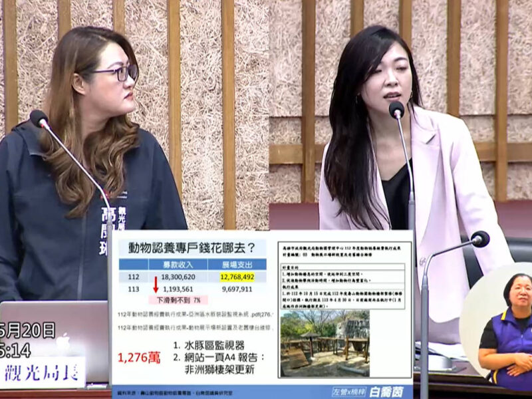Select the value 9,697,911

click(237, 289)
